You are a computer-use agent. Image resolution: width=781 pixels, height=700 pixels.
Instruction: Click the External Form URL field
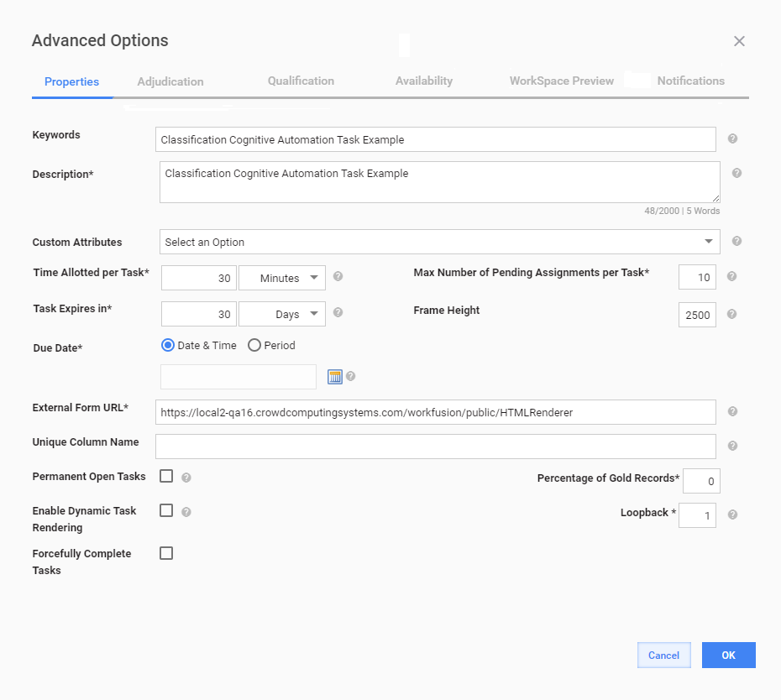pyautogui.click(x=436, y=412)
